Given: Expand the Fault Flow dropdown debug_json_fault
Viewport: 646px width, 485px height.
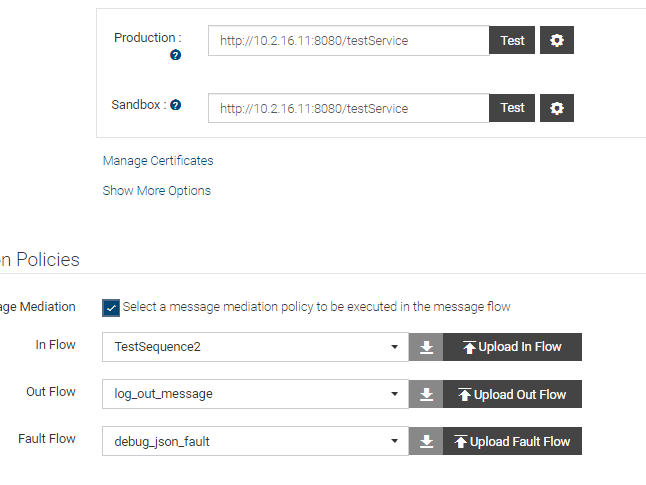Looking at the screenshot, I should (x=255, y=441).
